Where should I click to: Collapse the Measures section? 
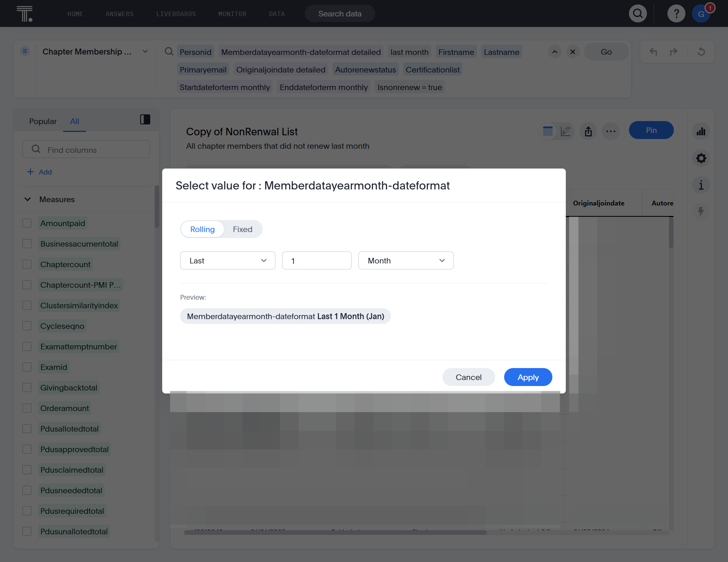click(28, 199)
